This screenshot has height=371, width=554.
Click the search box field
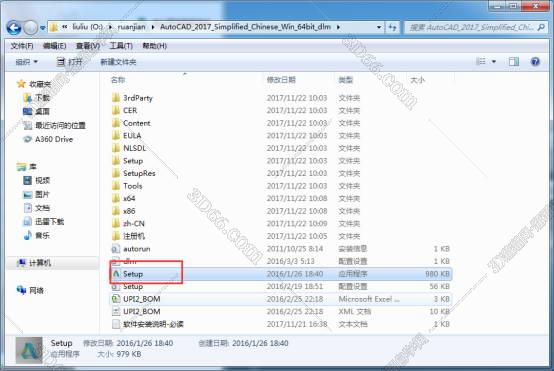476,27
